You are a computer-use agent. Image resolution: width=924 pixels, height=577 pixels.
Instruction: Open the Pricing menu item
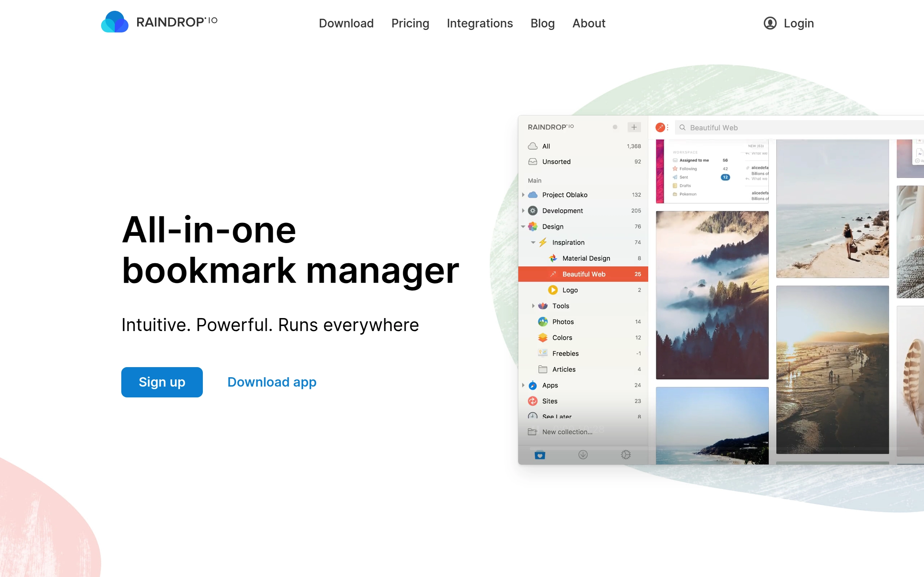click(x=410, y=23)
